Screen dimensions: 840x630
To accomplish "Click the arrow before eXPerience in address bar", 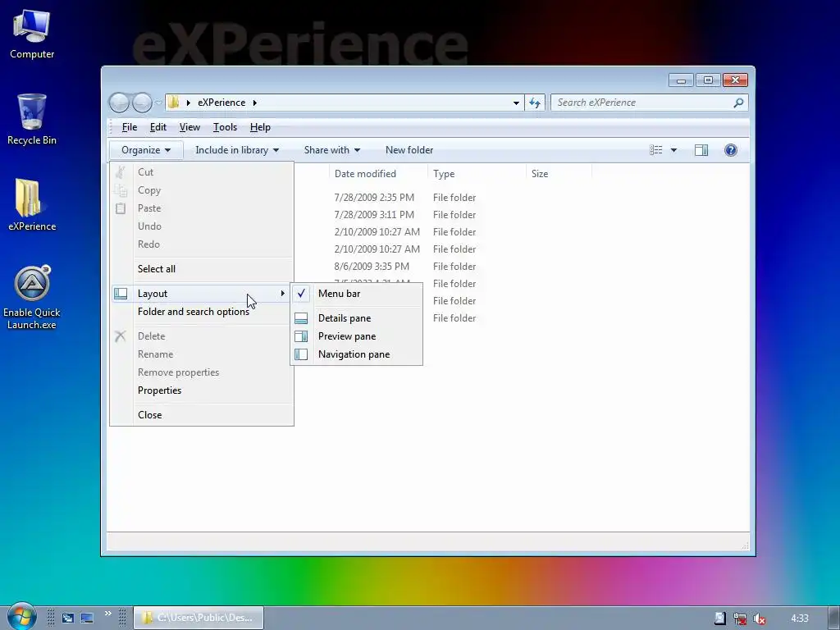I will pos(189,103).
